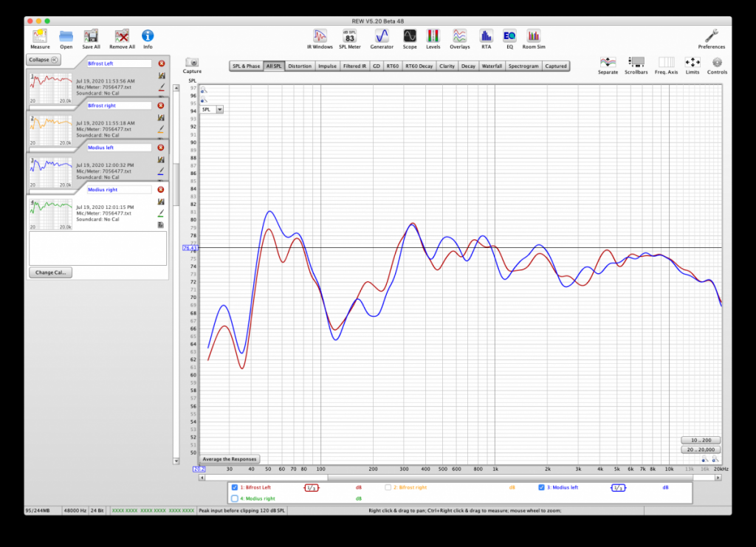Open Bifrost Left smoothing selector
This screenshot has width=756, height=547.
coord(312,487)
